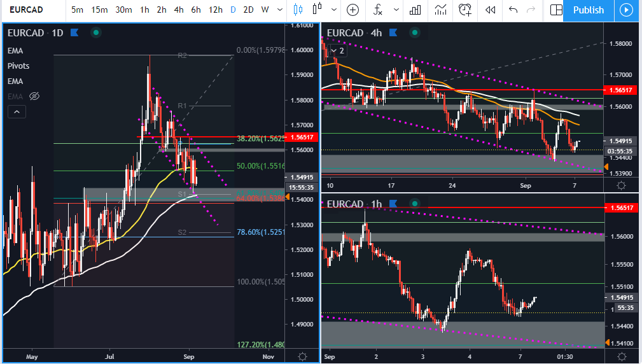The width and height of the screenshot is (642, 364).
Task: Create an alert with the alarm clock icon
Action: coord(465,10)
